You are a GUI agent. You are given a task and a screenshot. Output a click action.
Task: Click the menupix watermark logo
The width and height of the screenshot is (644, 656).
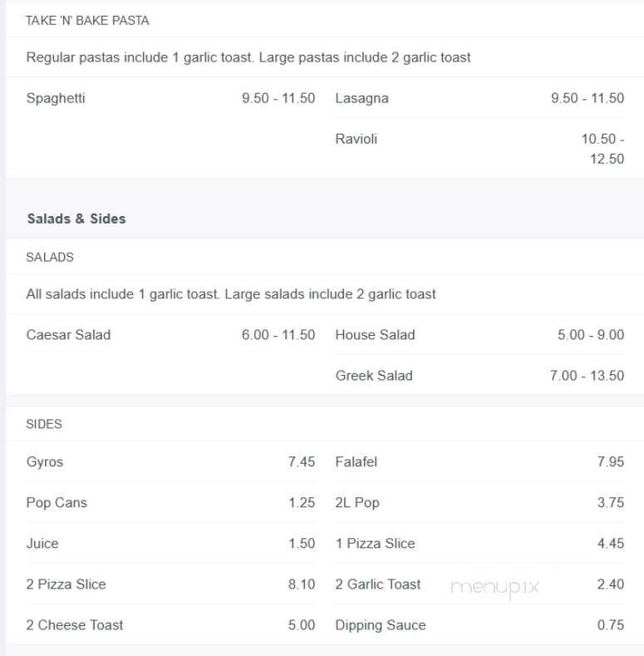click(495, 588)
